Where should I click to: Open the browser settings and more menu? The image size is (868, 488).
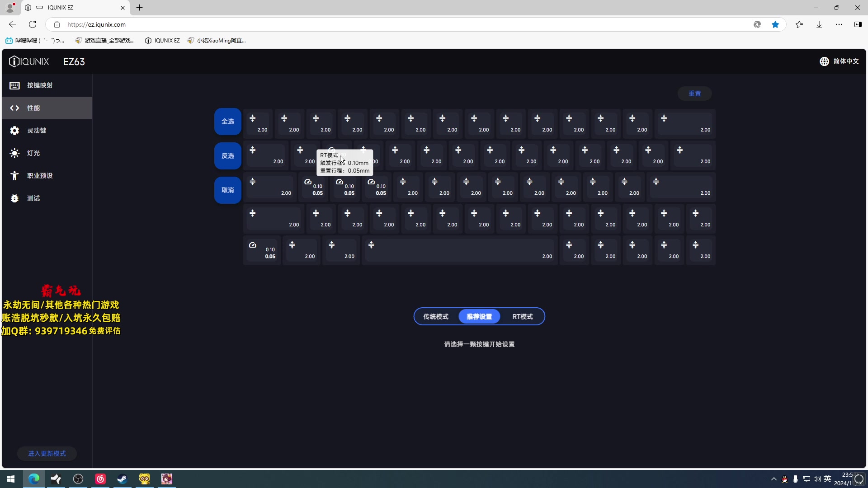(x=839, y=24)
